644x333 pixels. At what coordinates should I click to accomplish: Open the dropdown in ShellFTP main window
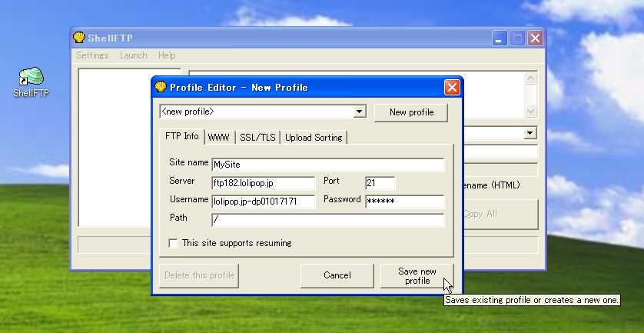530,133
